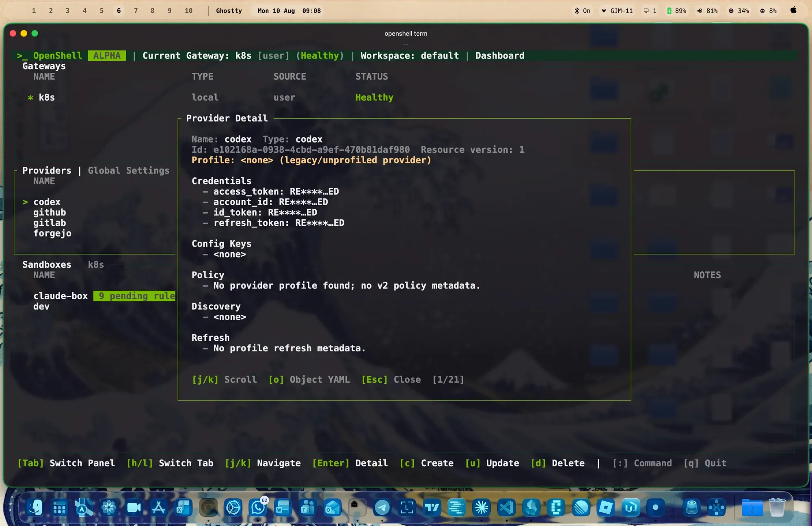Image resolution: width=812 pixels, height=526 pixels.
Task: Click the 9 pending rule badge
Action: coord(134,296)
